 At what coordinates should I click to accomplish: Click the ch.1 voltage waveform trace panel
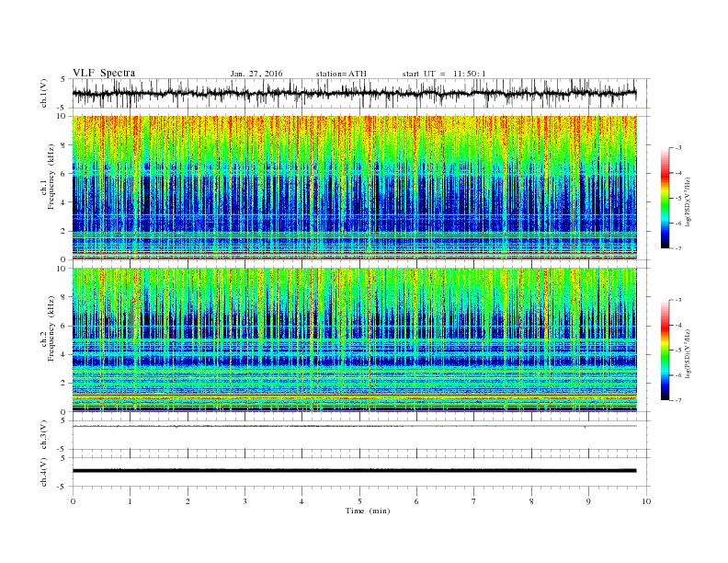coord(360,93)
